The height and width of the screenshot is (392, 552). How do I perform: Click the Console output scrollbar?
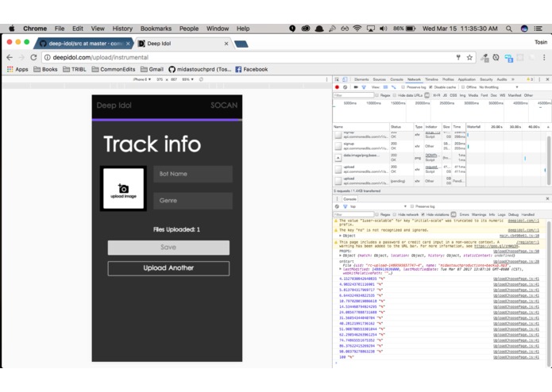549,292
